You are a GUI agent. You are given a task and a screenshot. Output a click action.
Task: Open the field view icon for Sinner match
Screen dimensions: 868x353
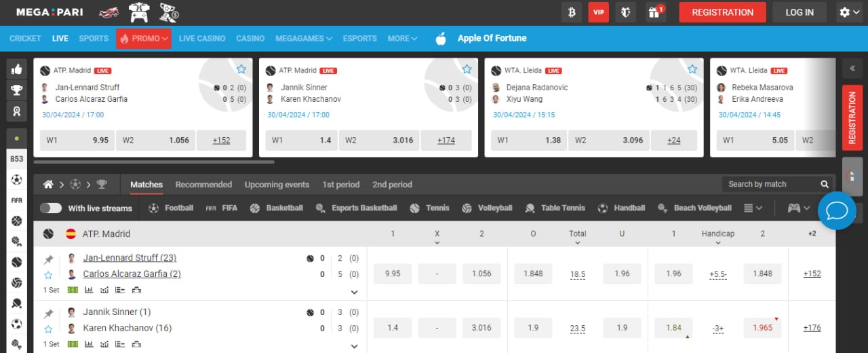coord(74,344)
